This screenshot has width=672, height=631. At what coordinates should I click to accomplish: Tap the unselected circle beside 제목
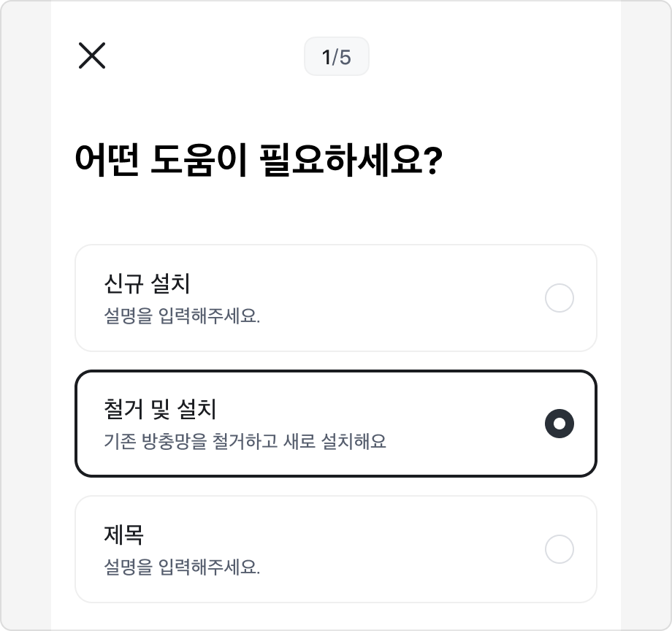(559, 549)
